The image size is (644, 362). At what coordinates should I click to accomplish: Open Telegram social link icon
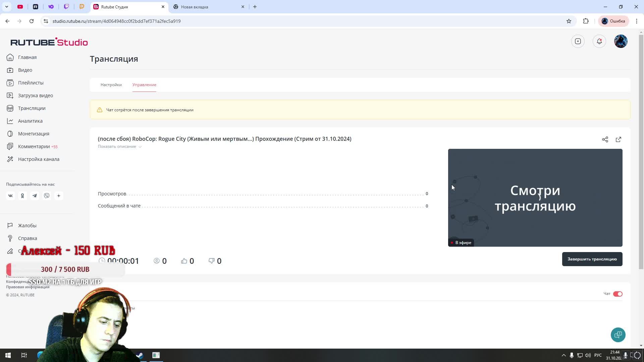35,196
